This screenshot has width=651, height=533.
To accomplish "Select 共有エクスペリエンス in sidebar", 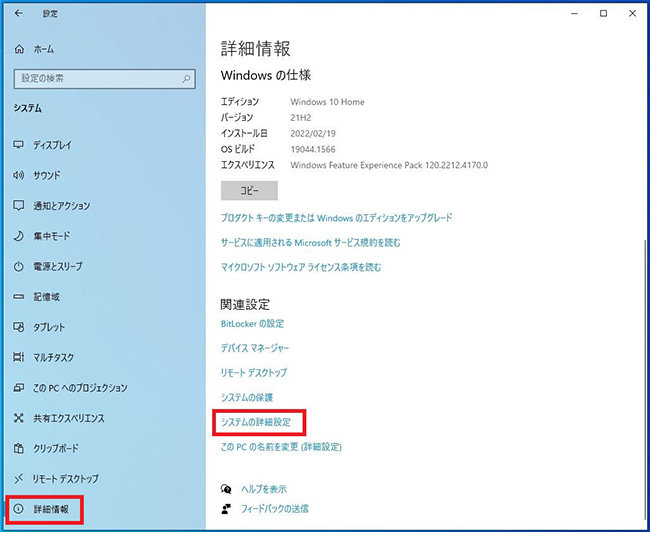I will pyautogui.click(x=69, y=418).
